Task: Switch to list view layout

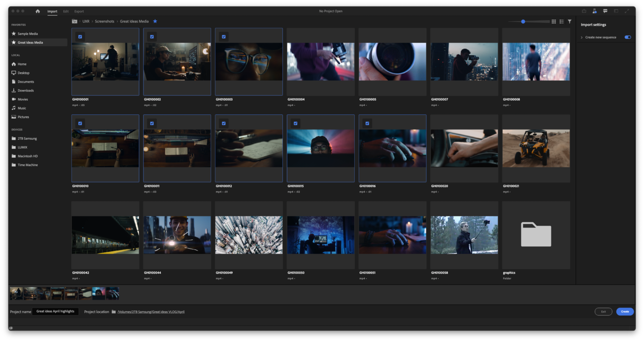Action: point(561,21)
